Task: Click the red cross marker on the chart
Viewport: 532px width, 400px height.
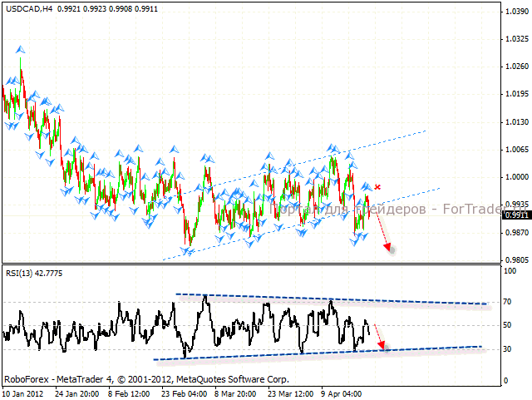Action: (x=378, y=188)
